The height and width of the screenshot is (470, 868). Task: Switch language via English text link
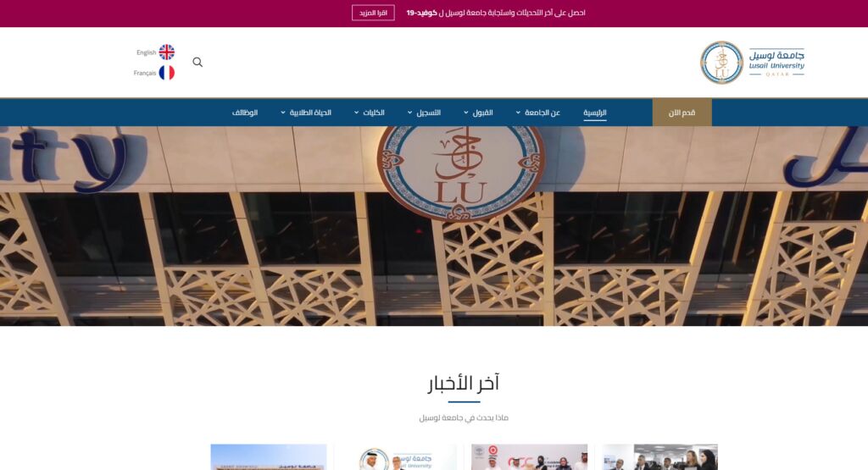coord(146,53)
